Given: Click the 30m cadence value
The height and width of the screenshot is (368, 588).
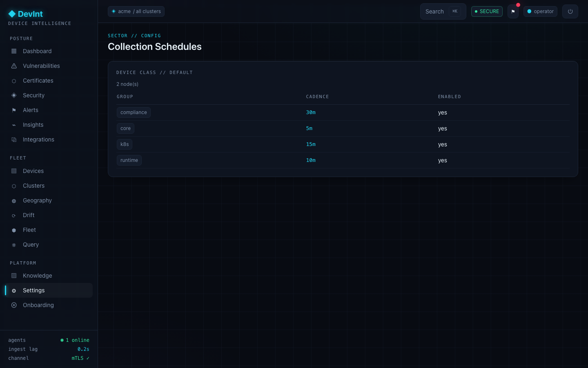Looking at the screenshot, I should (x=311, y=112).
